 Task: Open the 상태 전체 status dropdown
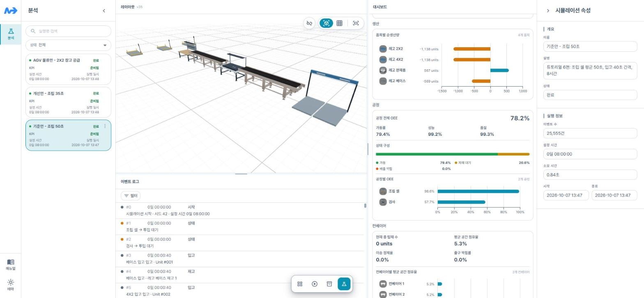click(x=68, y=45)
